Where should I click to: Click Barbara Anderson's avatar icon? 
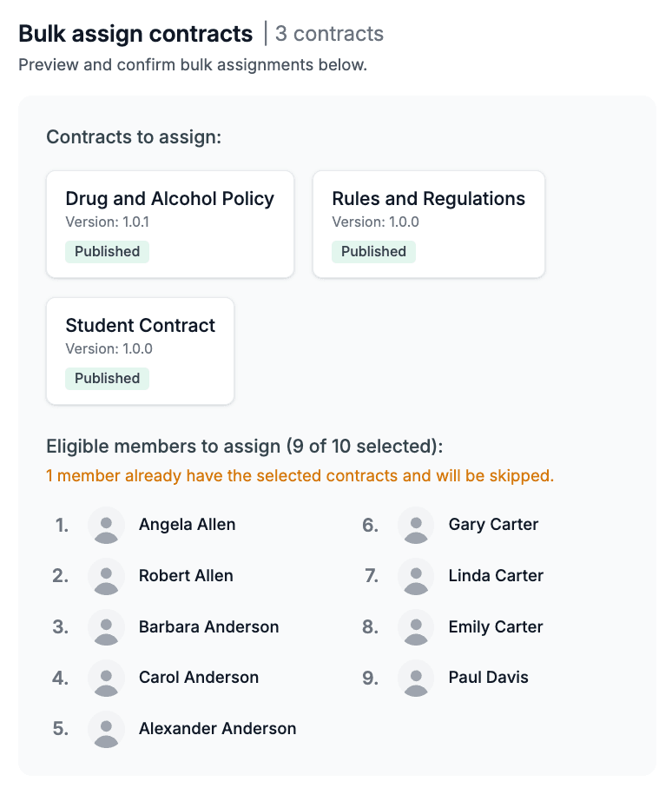click(106, 627)
